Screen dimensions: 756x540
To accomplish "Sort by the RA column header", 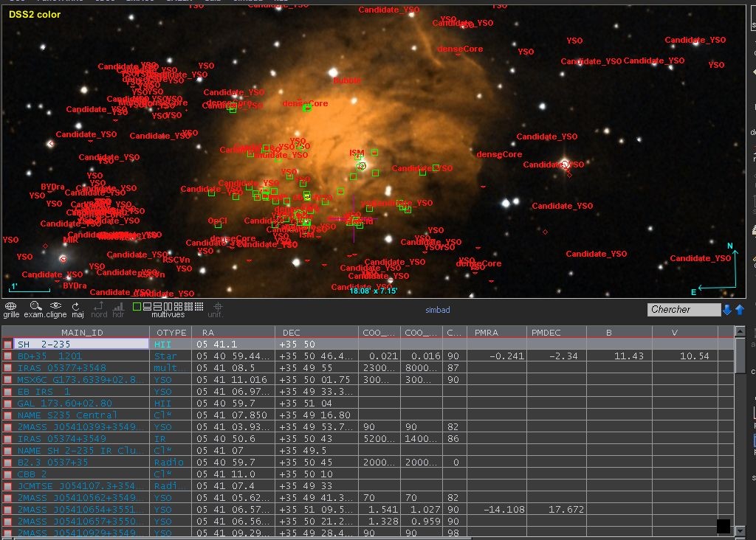I will click(x=233, y=333).
